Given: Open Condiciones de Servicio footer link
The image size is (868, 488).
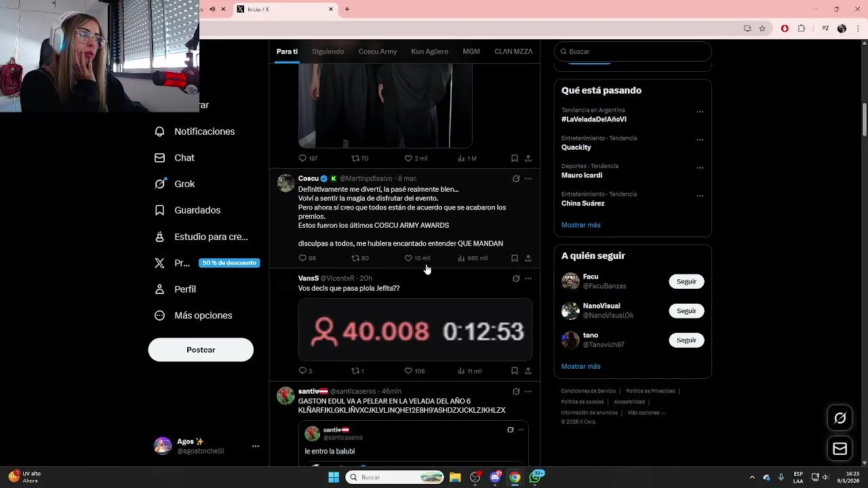Looking at the screenshot, I should [588, 391].
